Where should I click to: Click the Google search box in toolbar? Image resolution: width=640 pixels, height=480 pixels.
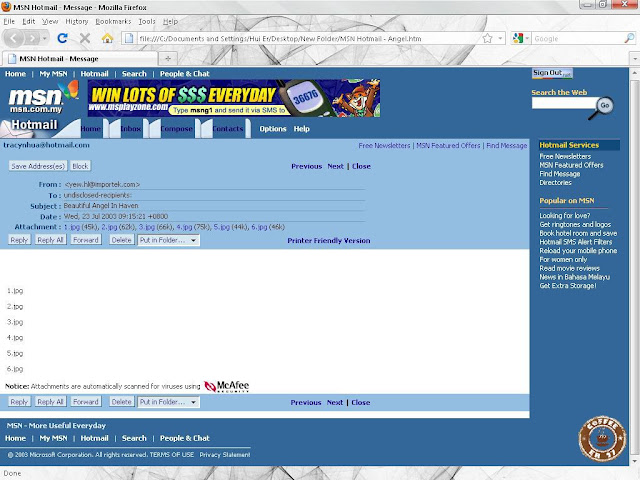point(578,38)
